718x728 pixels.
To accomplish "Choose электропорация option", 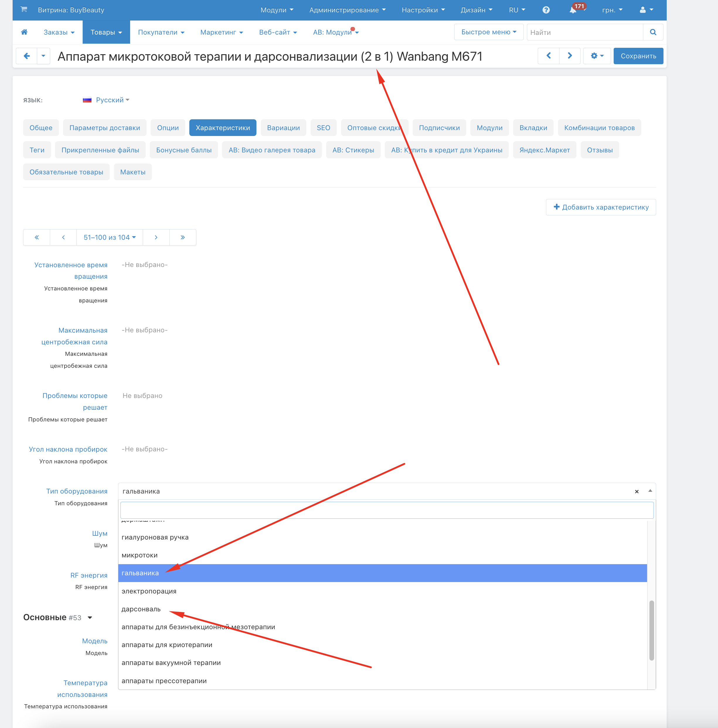I will (x=382, y=591).
